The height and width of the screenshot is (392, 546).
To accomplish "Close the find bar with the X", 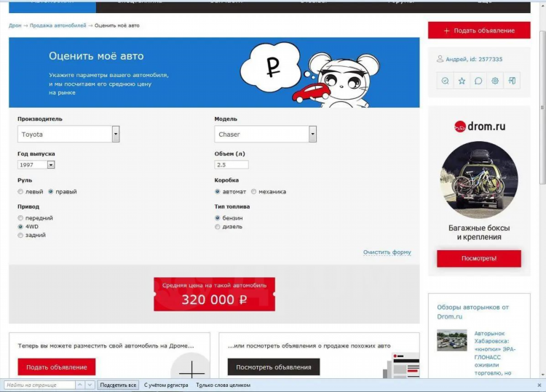I will [539, 385].
